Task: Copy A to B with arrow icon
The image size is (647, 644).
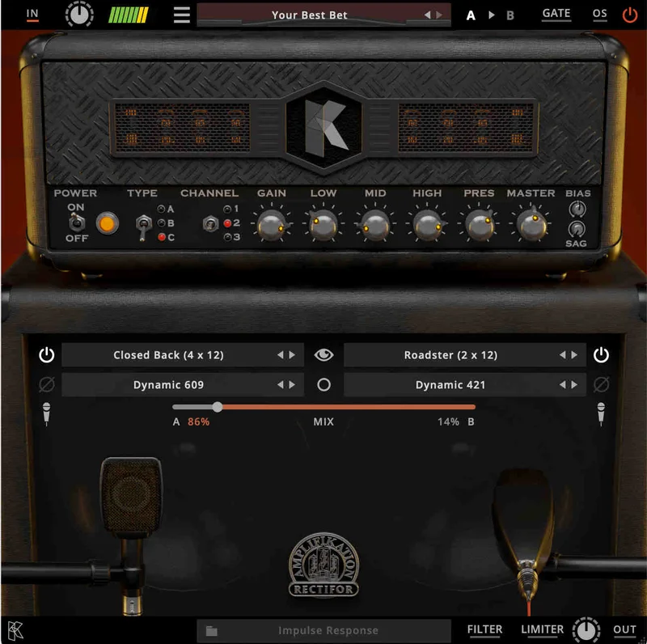Action: click(x=491, y=15)
